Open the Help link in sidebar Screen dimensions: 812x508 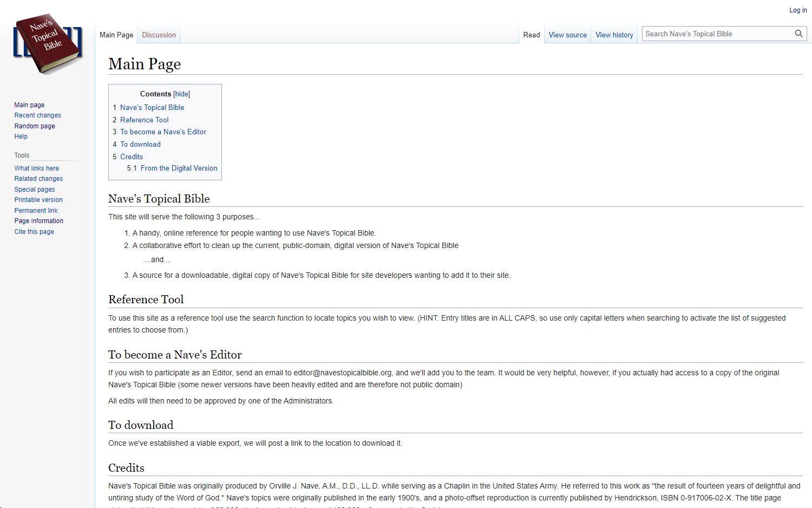click(21, 136)
